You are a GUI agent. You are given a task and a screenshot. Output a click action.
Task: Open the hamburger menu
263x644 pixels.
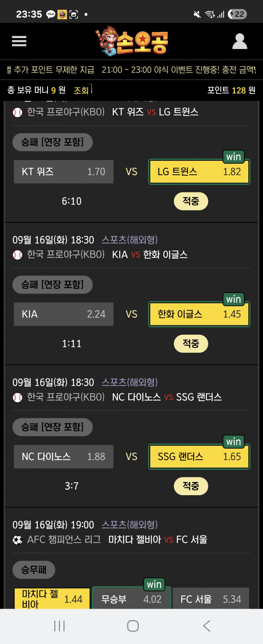[x=19, y=41]
